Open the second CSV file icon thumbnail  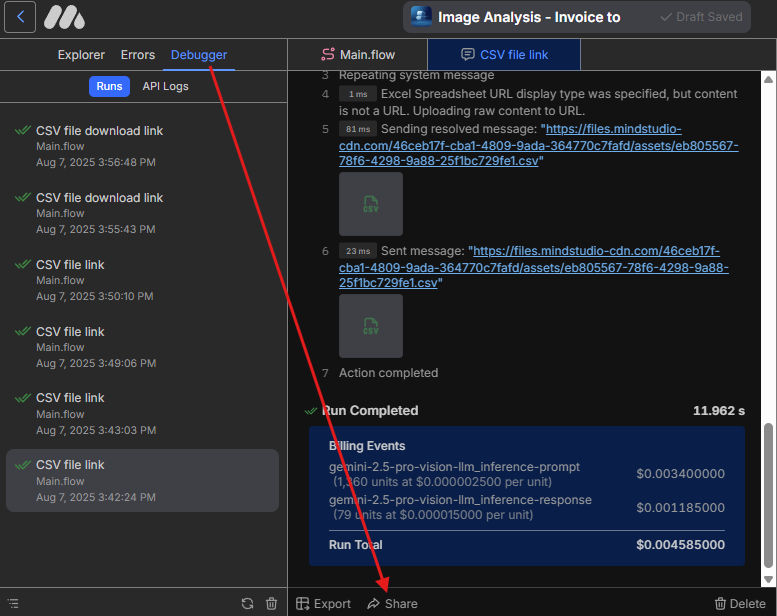click(370, 326)
